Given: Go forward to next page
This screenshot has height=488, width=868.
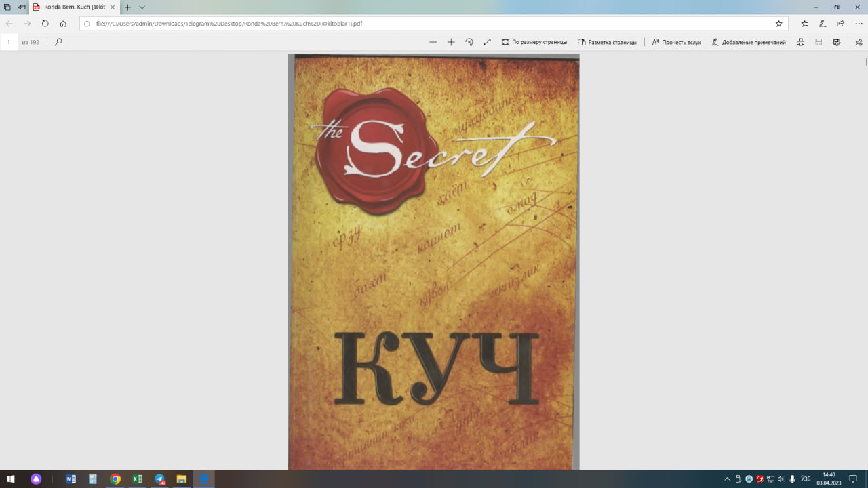Looking at the screenshot, I should [27, 23].
